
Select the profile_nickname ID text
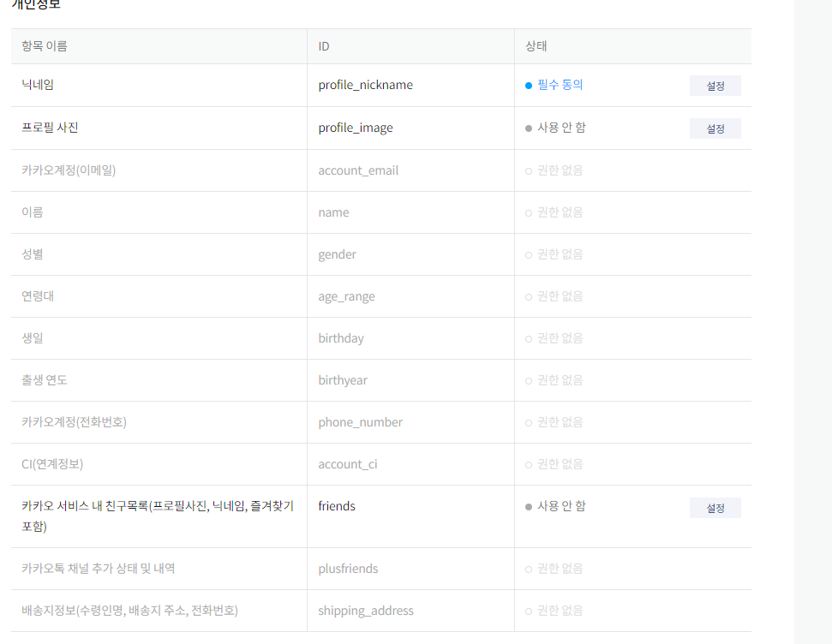[x=366, y=85]
